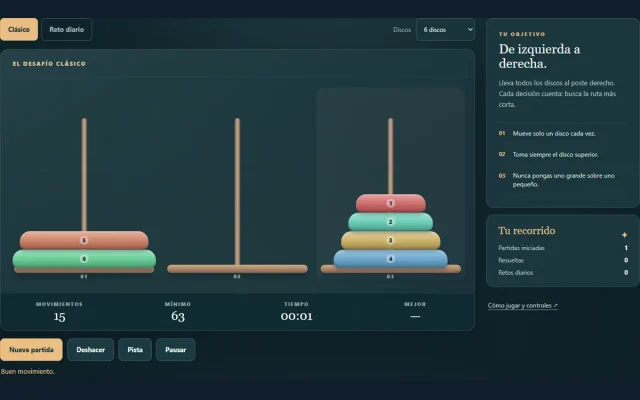Viewport: 640px width, 400px height.
Task: Click the Mínimo value 63
Action: tap(178, 316)
